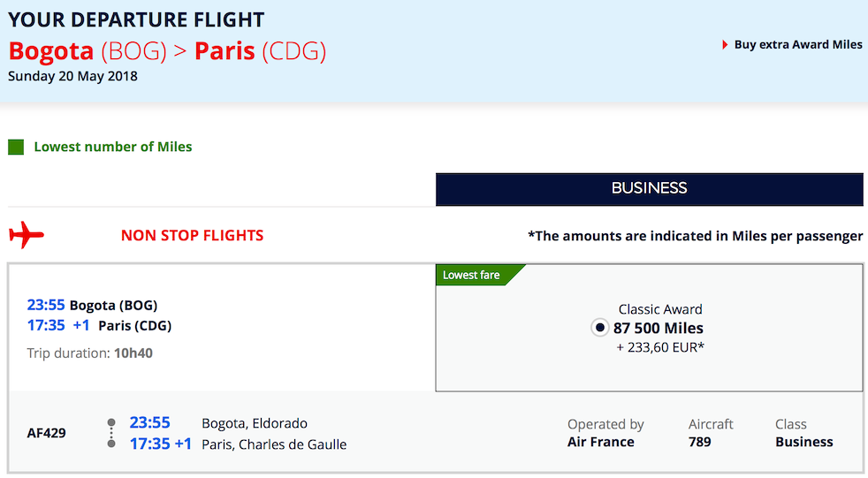This screenshot has height=478, width=868.
Task: Click the dotted route stops icon
Action: [x=110, y=433]
